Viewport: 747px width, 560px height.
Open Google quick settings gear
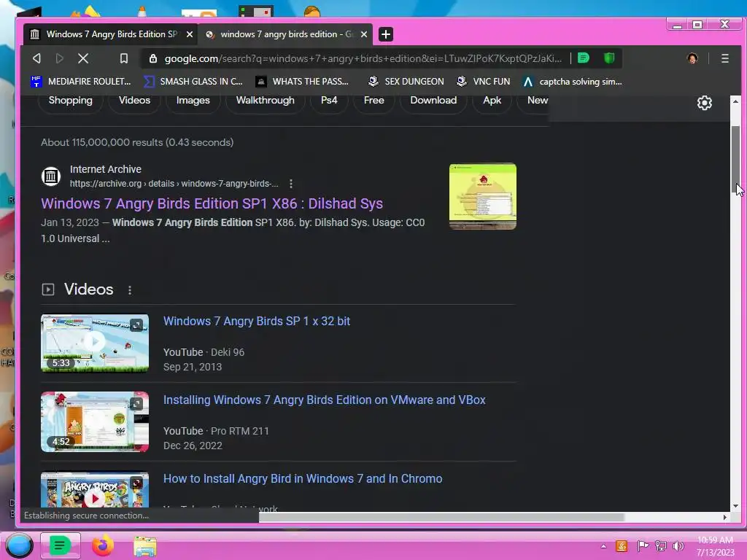[x=705, y=103]
